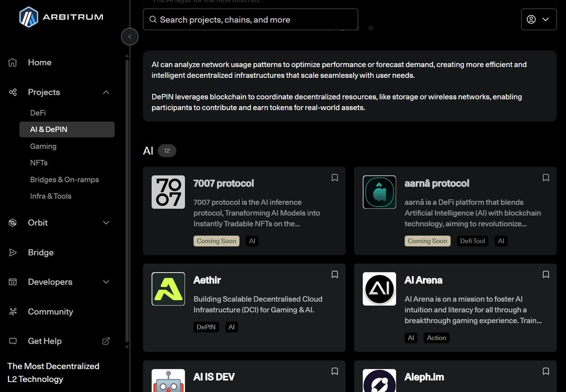Open the NFTs projects category
Image resolution: width=566 pixels, height=392 pixels.
pyautogui.click(x=39, y=163)
